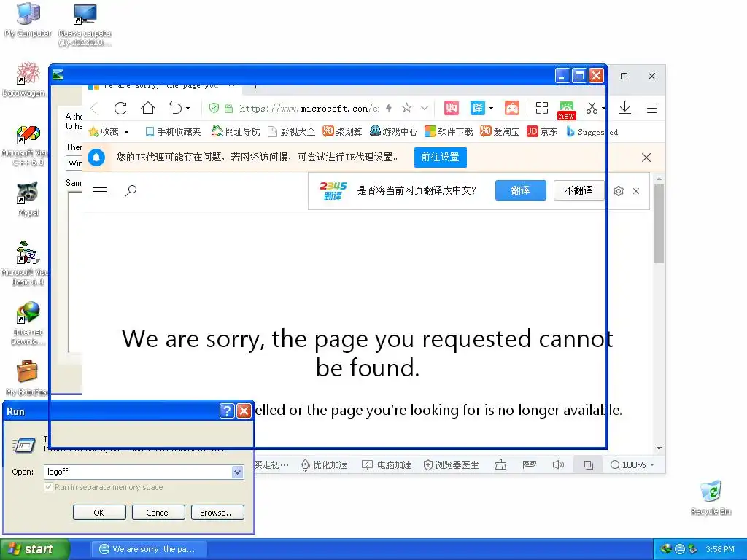Reload the page with the refresh icon
Screen dimensions: 747x560
[x=120, y=108]
